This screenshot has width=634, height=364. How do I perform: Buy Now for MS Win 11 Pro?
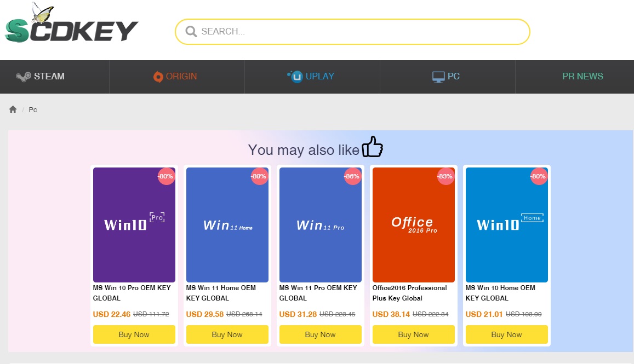[x=320, y=334]
